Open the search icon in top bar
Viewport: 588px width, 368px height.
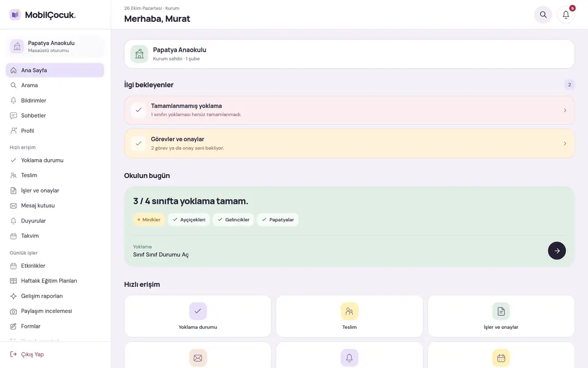[x=543, y=15]
